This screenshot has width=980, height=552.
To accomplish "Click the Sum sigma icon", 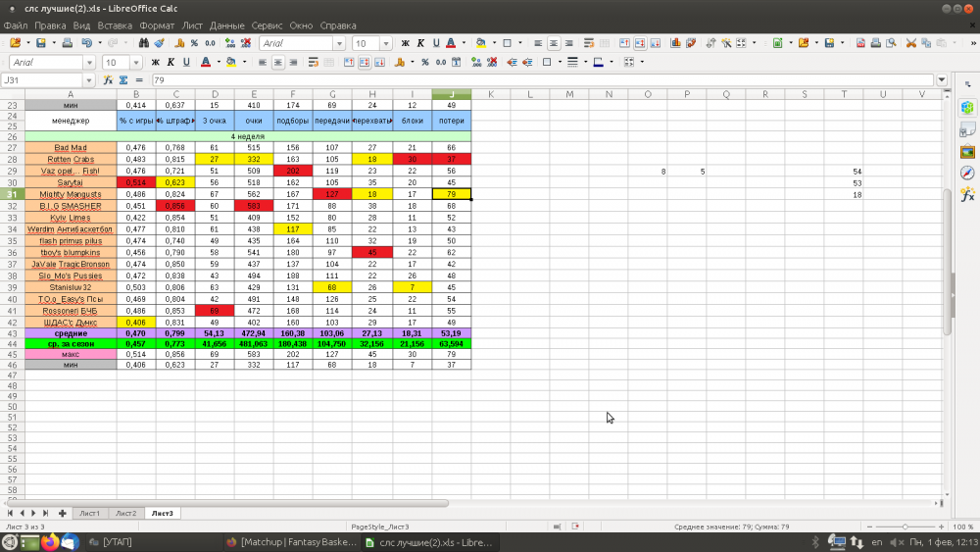I will (123, 80).
